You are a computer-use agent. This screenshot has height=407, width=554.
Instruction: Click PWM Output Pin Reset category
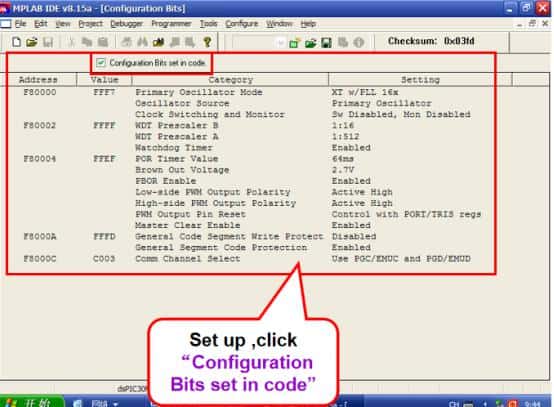(190, 214)
